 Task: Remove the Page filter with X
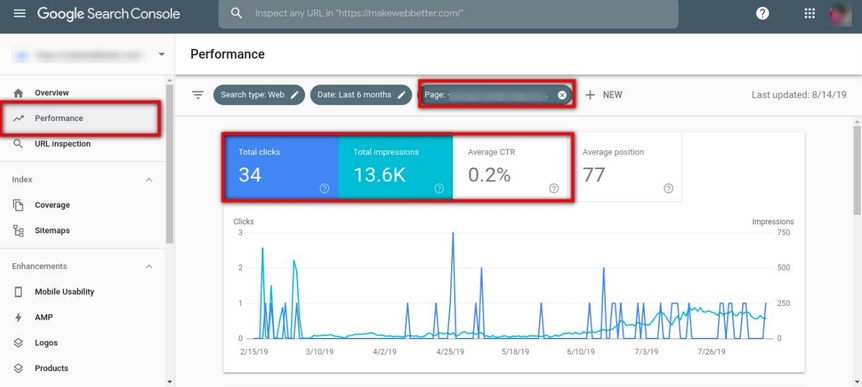click(562, 95)
